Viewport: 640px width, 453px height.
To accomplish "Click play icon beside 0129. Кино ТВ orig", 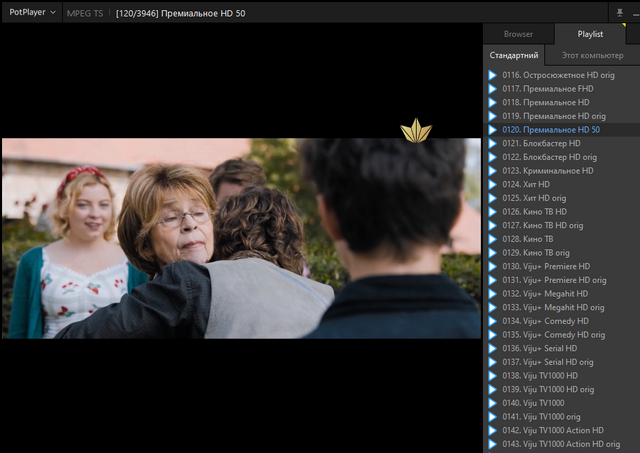I will (493, 253).
